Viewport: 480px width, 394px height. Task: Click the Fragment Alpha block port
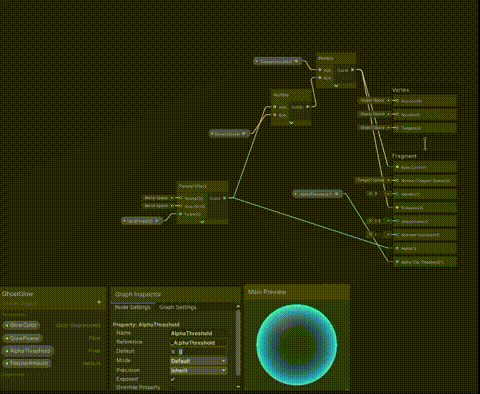point(397,248)
